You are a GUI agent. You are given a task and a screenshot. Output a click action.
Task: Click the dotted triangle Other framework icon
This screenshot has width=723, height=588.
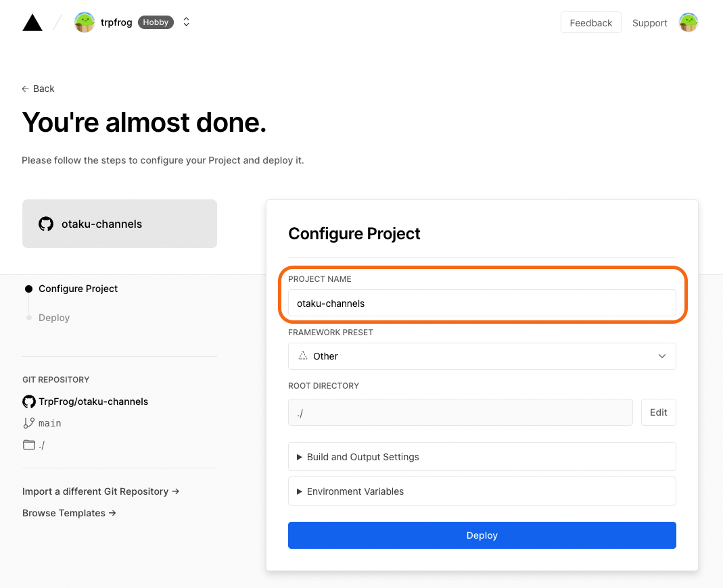pyautogui.click(x=303, y=356)
